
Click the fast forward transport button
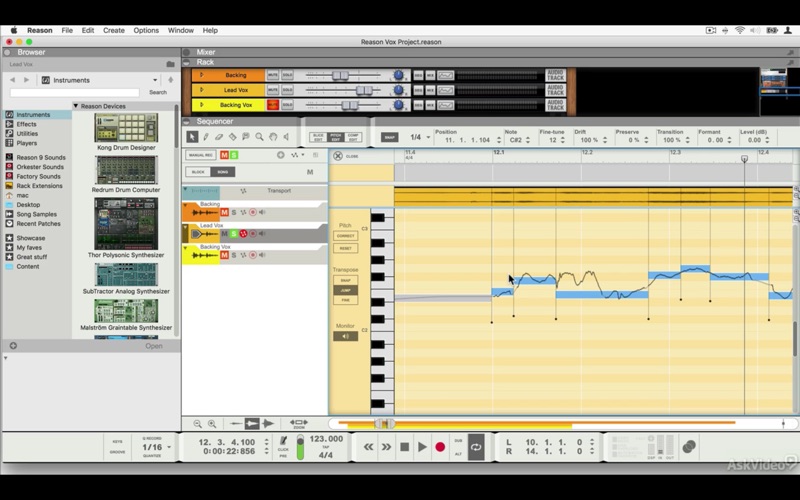pyautogui.click(x=386, y=447)
